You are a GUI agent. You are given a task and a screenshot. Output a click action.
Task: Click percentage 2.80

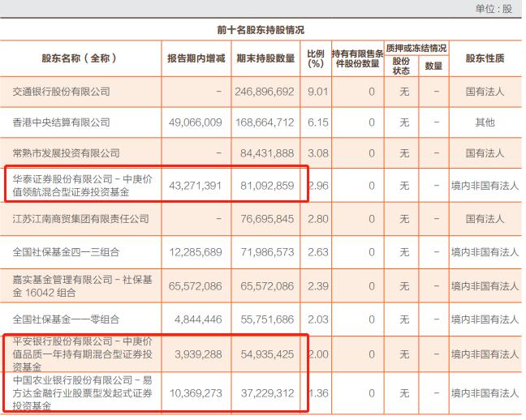coord(317,219)
